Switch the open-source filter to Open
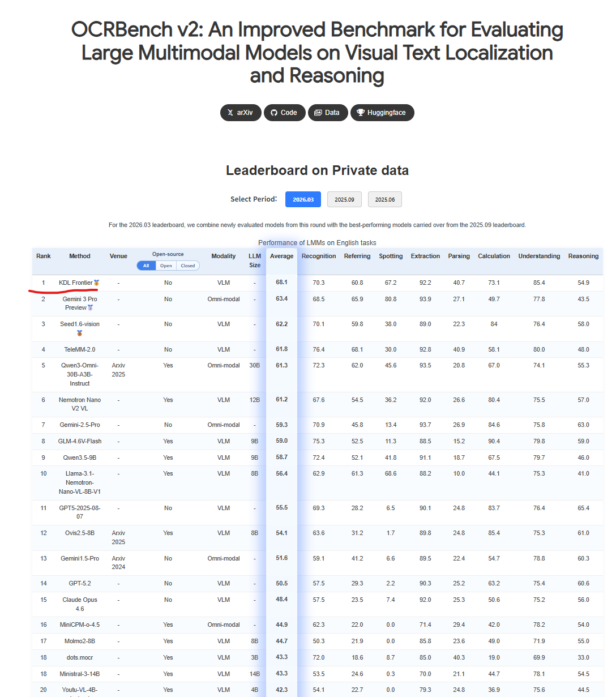 [x=166, y=266]
